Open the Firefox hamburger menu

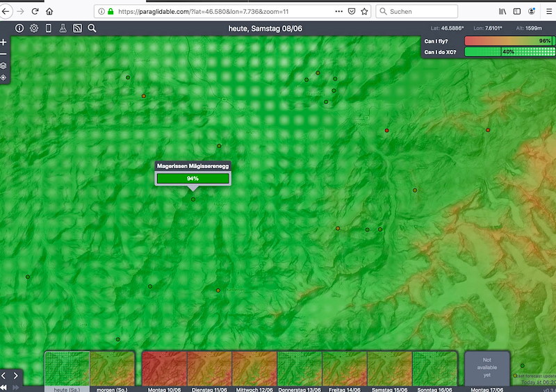(549, 11)
